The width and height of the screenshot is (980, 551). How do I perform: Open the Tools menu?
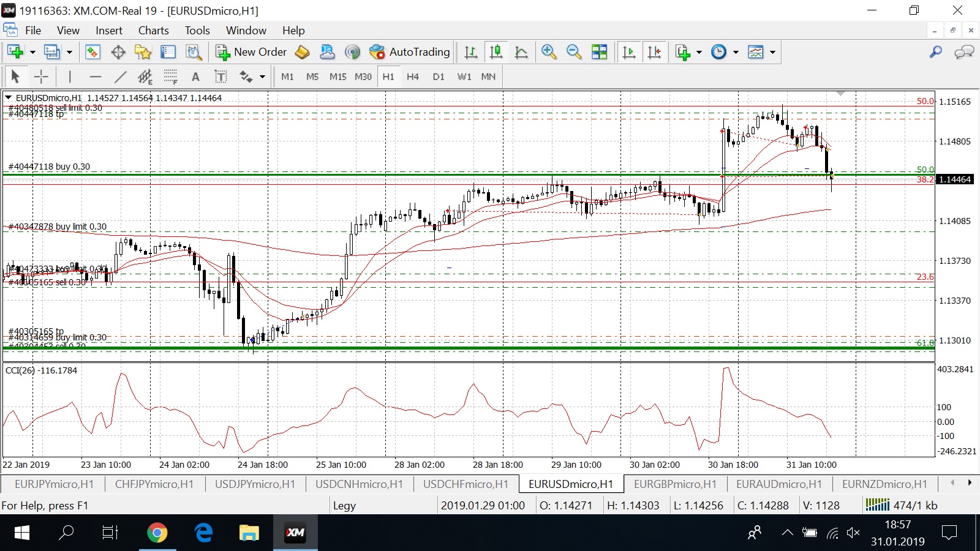click(197, 31)
